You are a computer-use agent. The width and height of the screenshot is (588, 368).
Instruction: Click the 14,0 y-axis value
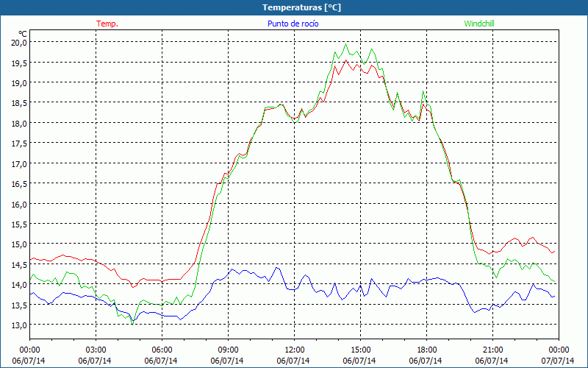(19, 285)
